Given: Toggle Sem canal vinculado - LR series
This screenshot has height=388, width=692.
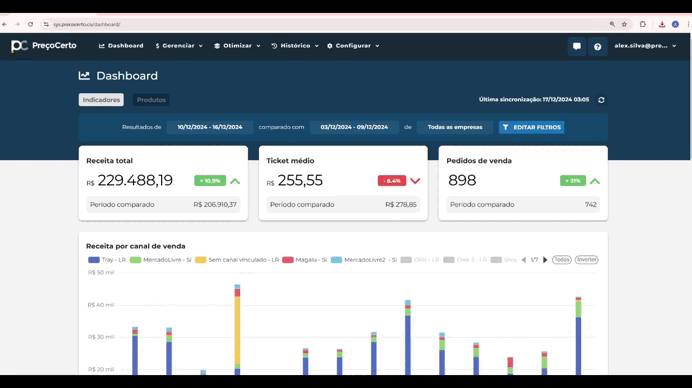Looking at the screenshot, I should click(x=237, y=260).
